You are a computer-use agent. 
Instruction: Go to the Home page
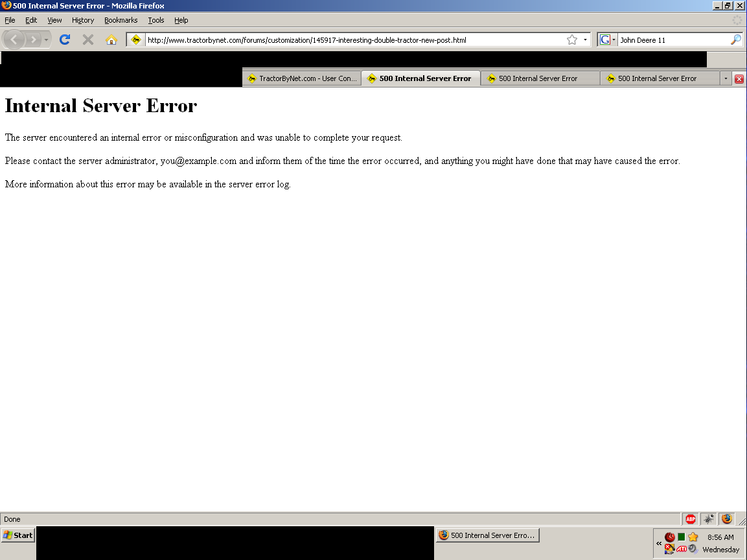[x=111, y=40]
